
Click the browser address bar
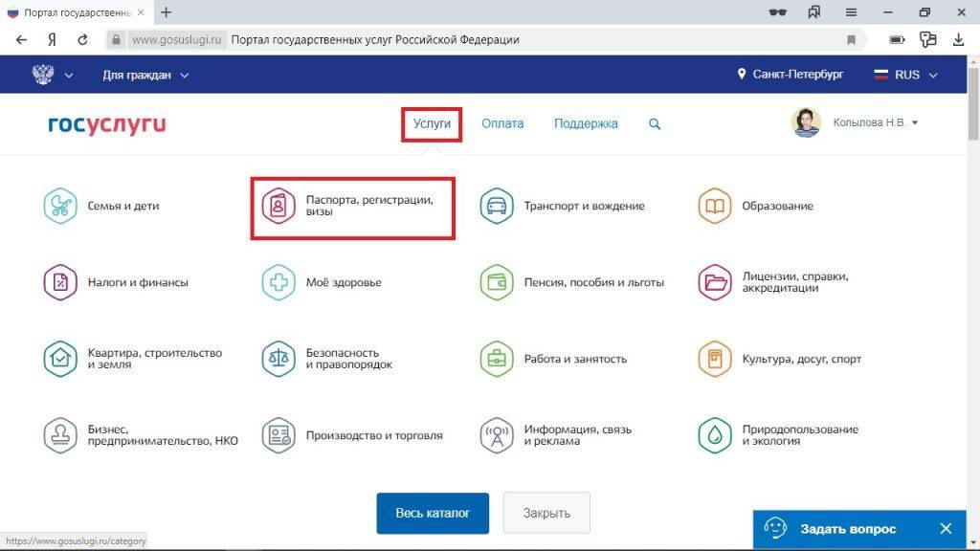pyautogui.click(x=479, y=40)
